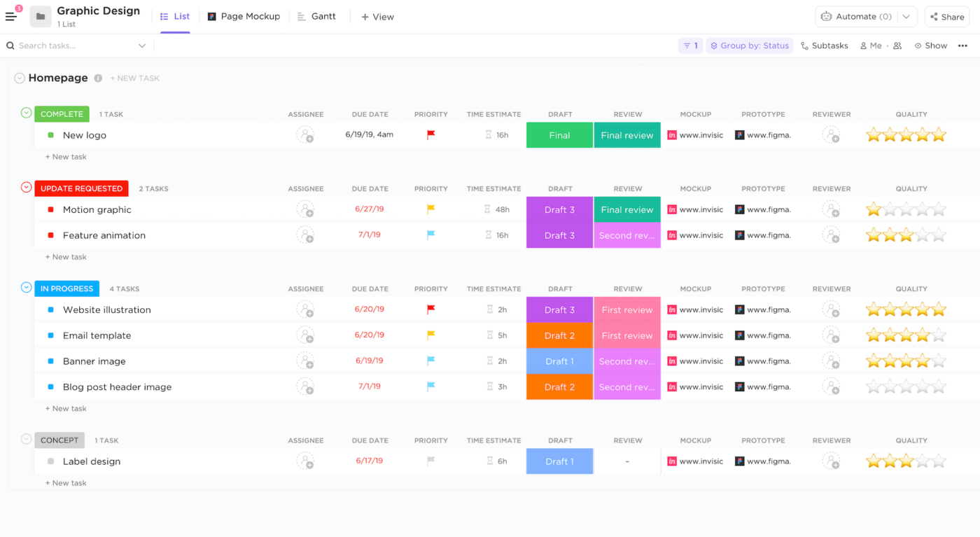Click the Draft 2 label for Email template
980x537 pixels.
click(x=559, y=336)
